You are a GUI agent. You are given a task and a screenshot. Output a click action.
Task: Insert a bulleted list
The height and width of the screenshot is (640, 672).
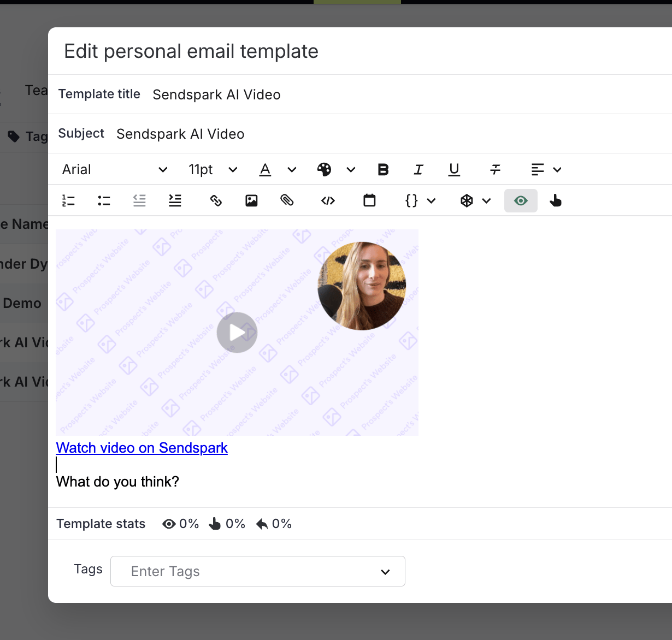[x=104, y=201]
